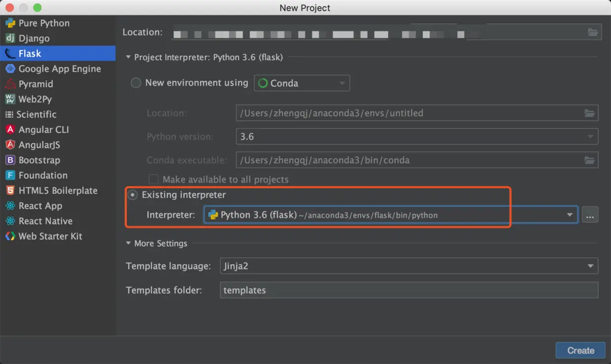Pick the Foundation project icon
The height and width of the screenshot is (364, 611).
tap(10, 176)
